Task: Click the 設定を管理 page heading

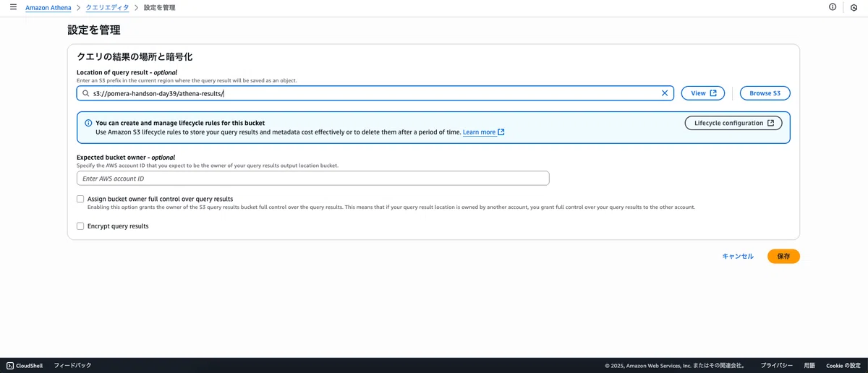Action: click(x=94, y=30)
